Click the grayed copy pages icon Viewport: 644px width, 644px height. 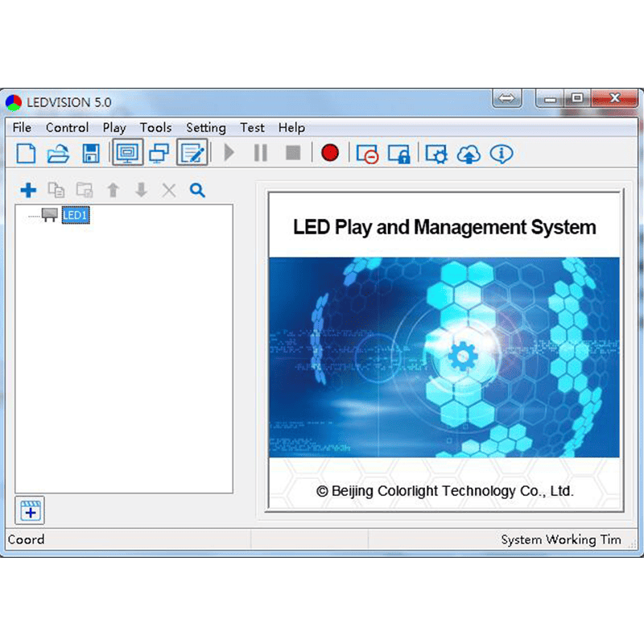[x=56, y=190]
